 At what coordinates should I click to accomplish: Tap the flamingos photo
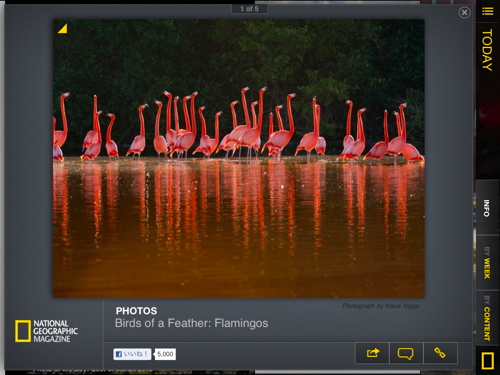coord(239,159)
